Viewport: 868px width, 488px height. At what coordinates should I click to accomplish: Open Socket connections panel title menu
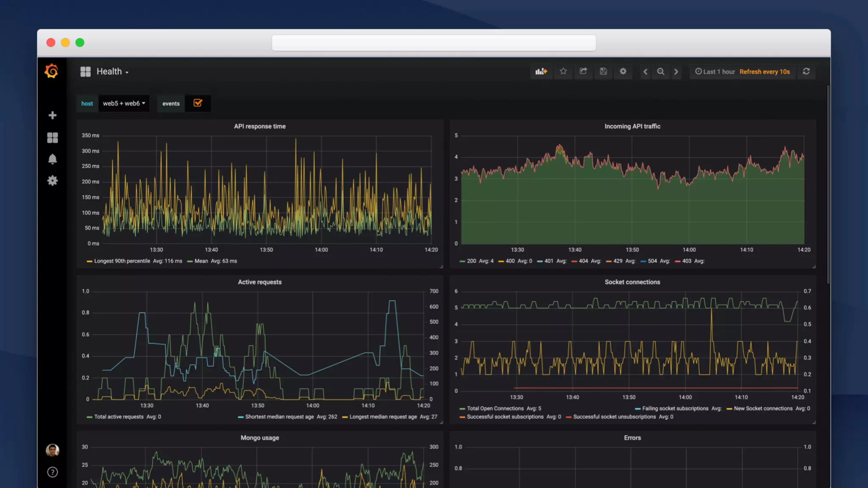click(x=632, y=282)
